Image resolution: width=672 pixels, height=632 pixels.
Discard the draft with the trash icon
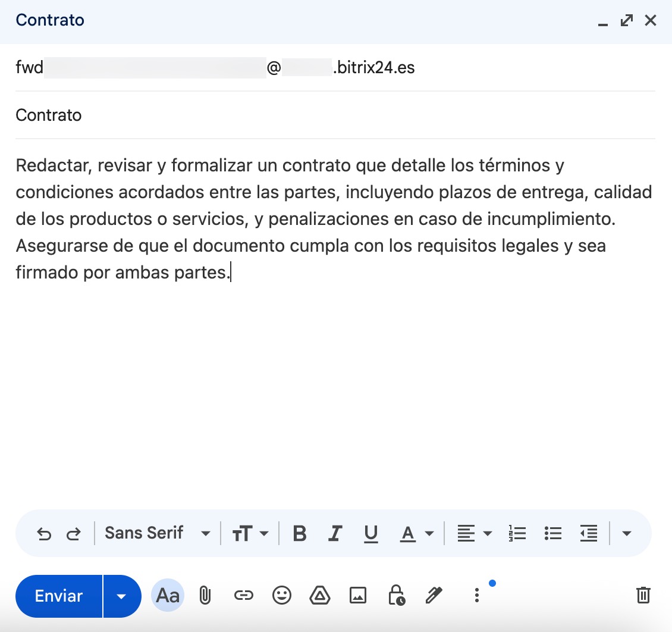[643, 595]
